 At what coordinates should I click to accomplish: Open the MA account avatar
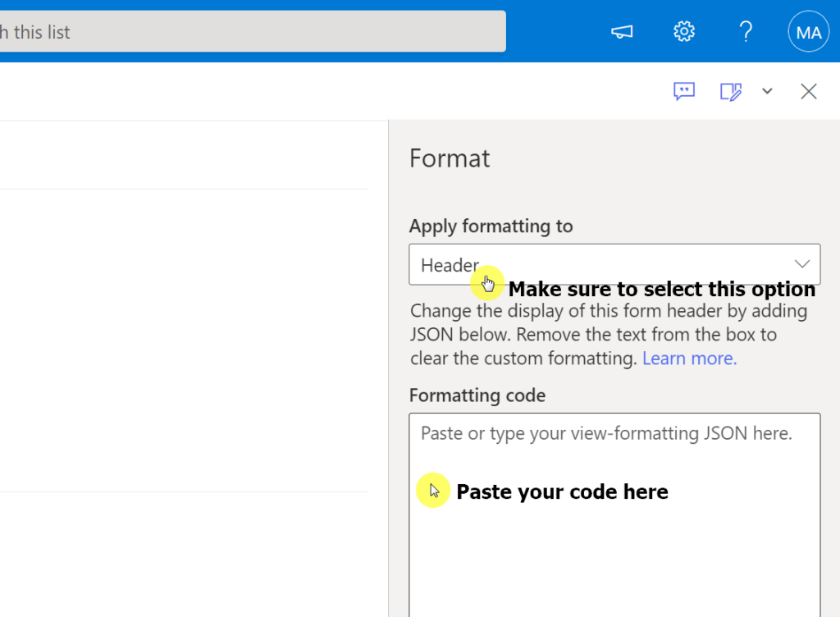tap(808, 32)
